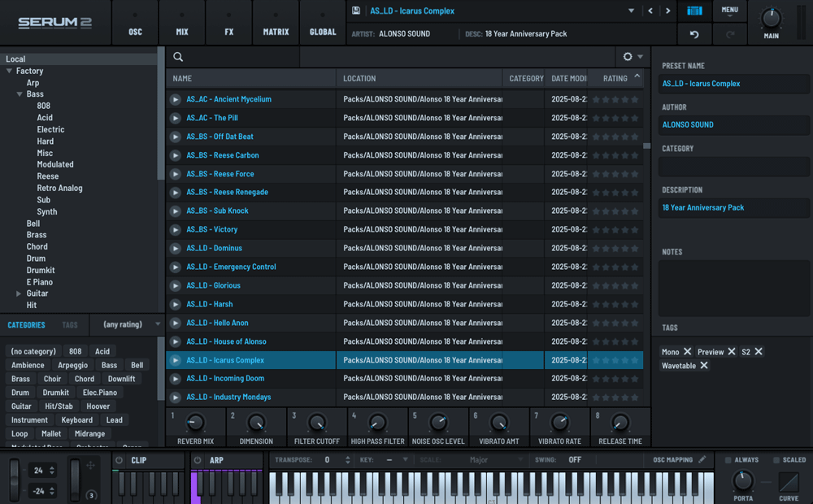The height and width of the screenshot is (504, 813).
Task: Save preset with the disk icon
Action: click(356, 11)
